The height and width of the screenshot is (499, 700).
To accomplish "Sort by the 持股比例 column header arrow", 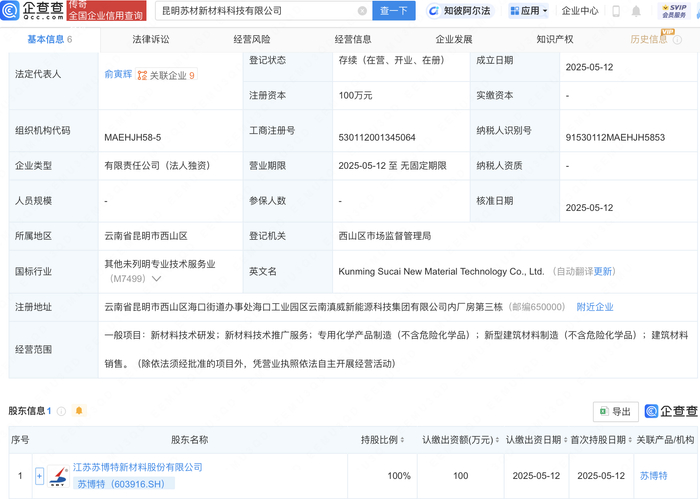I will [x=405, y=440].
